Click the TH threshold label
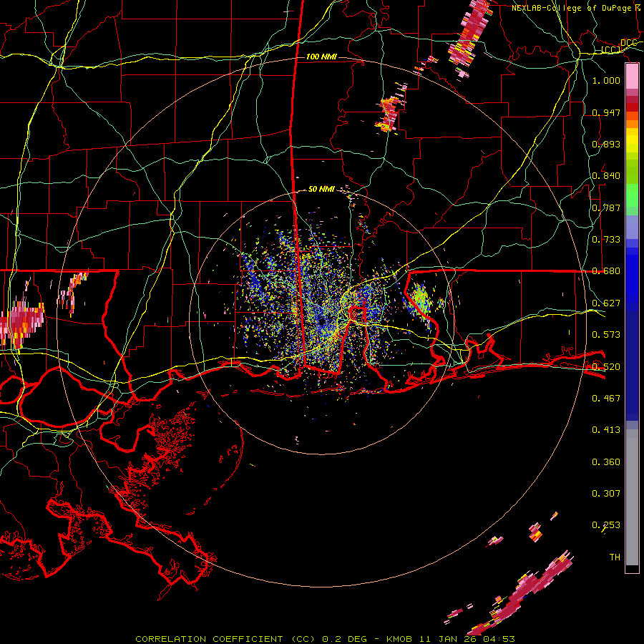 [615, 557]
